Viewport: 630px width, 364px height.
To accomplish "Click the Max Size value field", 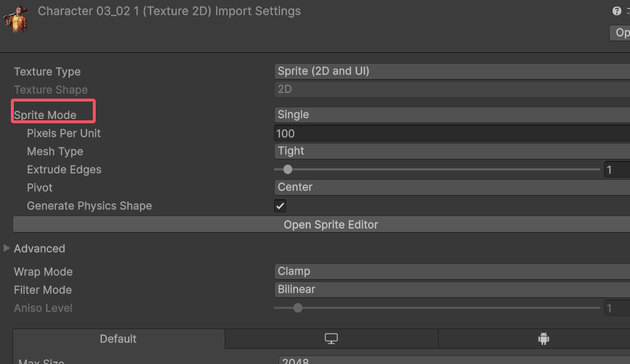I will pos(451,360).
